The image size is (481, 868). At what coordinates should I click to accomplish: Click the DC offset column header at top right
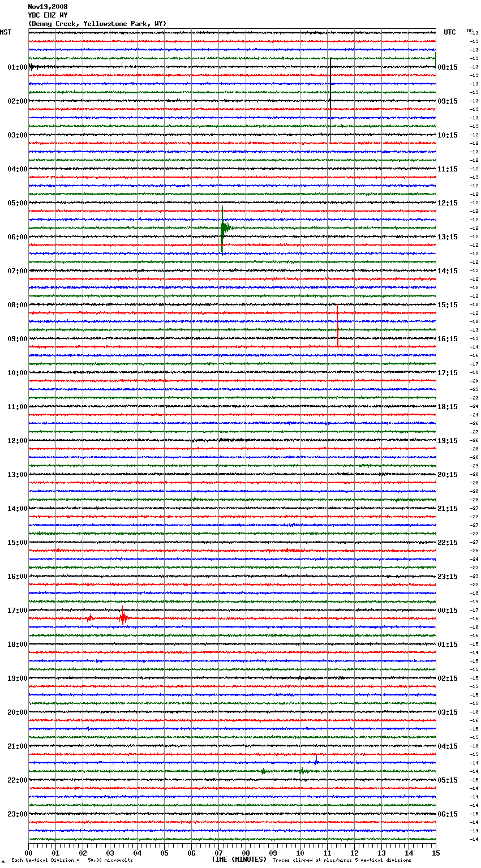pos(470,30)
